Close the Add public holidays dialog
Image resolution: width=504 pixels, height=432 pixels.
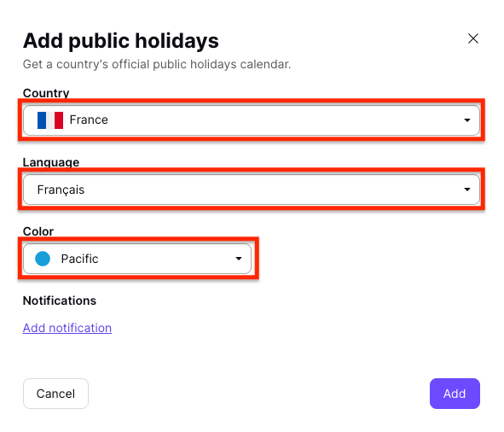click(x=472, y=38)
